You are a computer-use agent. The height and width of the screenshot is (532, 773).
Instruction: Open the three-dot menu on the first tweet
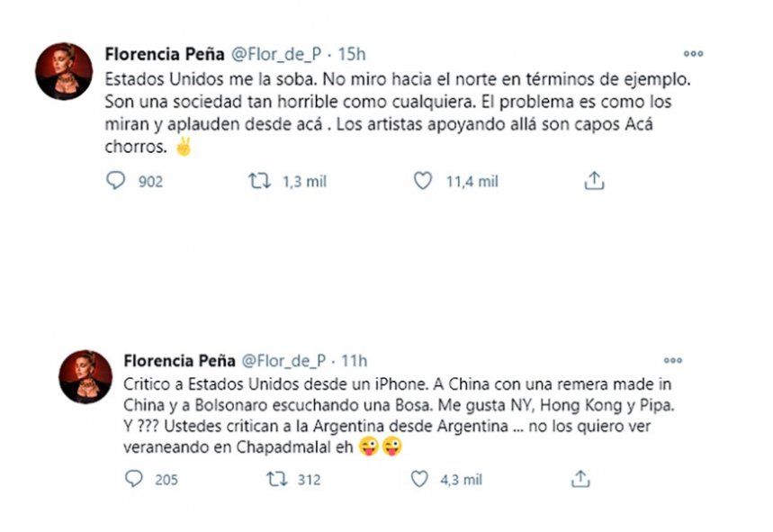693,54
